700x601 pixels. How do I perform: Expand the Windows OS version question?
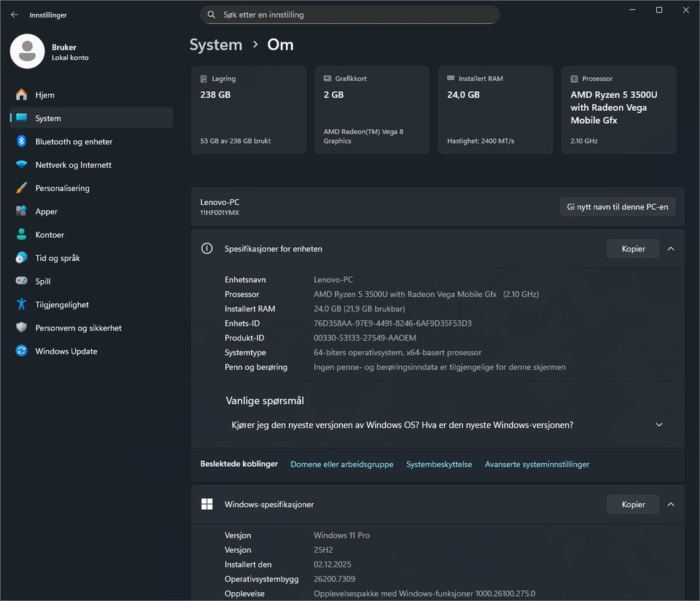click(659, 424)
